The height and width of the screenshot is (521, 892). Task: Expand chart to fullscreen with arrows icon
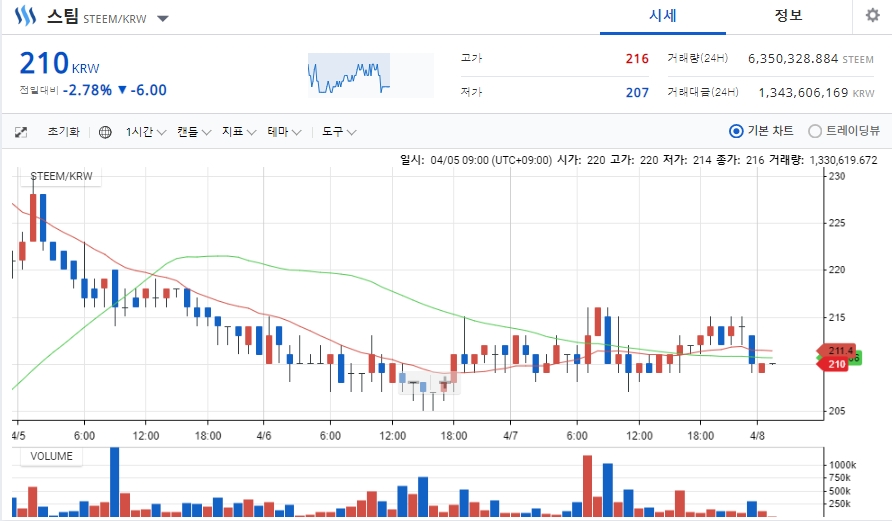tap(21, 132)
